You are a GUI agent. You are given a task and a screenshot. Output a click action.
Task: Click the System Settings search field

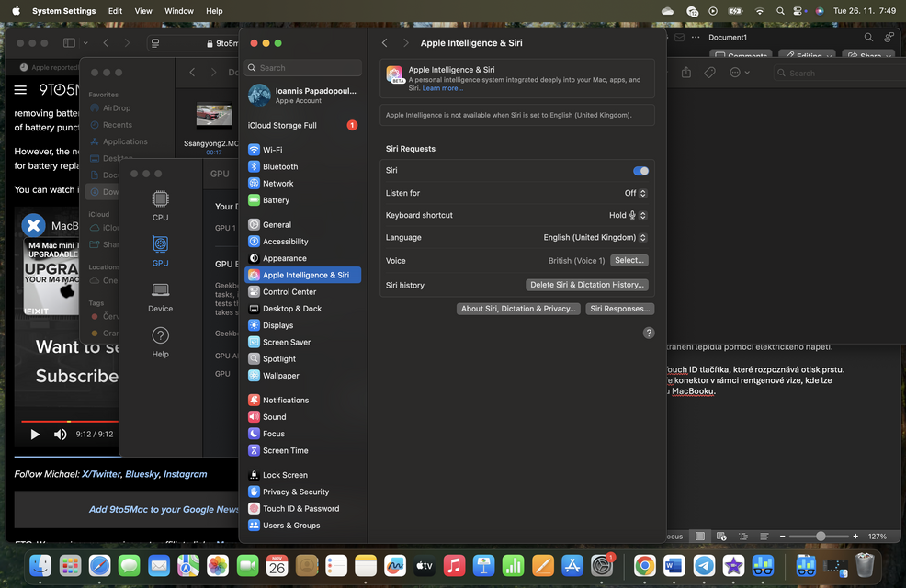303,67
